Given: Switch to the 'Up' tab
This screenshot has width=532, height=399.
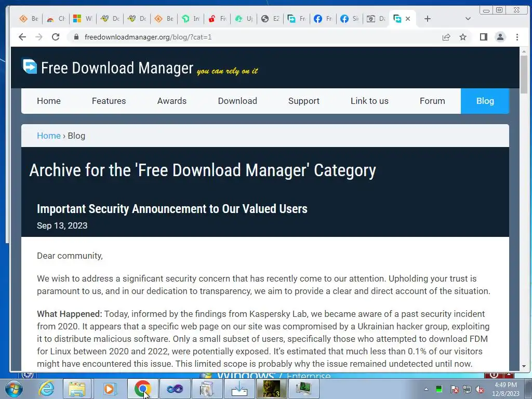Looking at the screenshot, I should click(244, 19).
